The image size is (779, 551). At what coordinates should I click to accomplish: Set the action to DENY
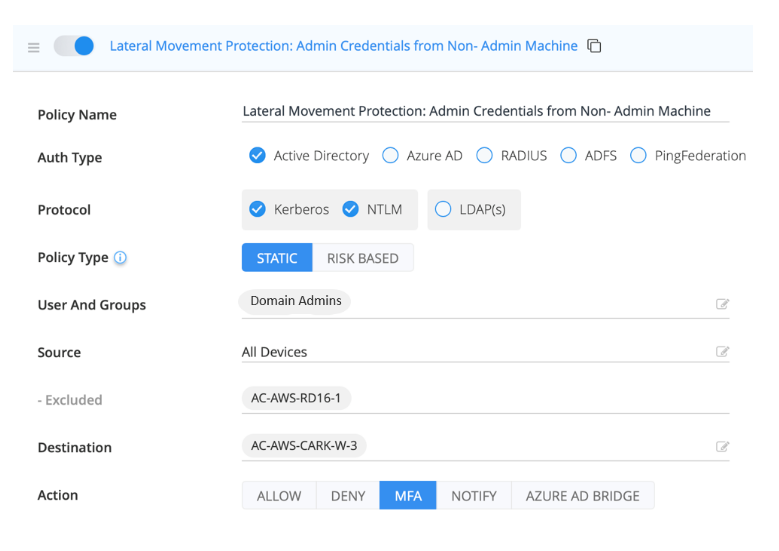tap(347, 496)
